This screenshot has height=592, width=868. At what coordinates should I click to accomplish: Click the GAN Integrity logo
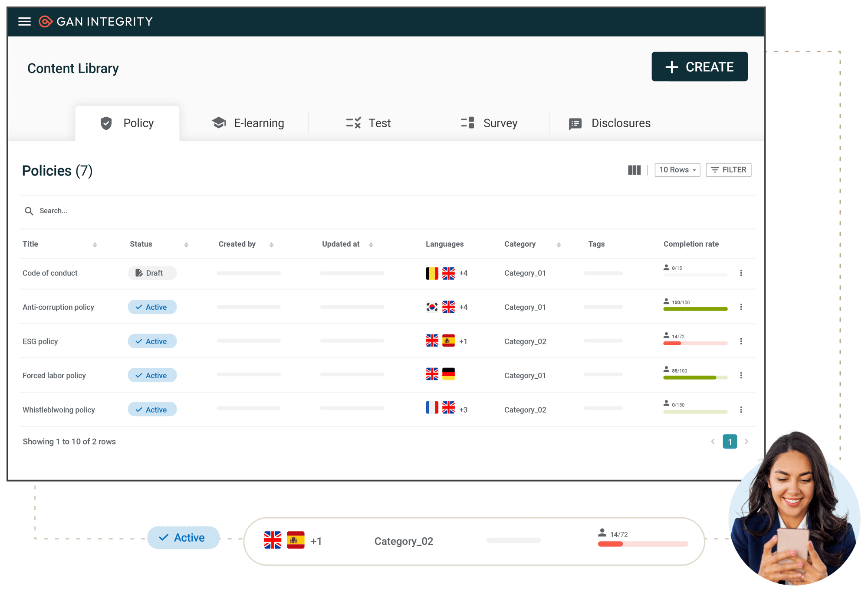tap(95, 21)
